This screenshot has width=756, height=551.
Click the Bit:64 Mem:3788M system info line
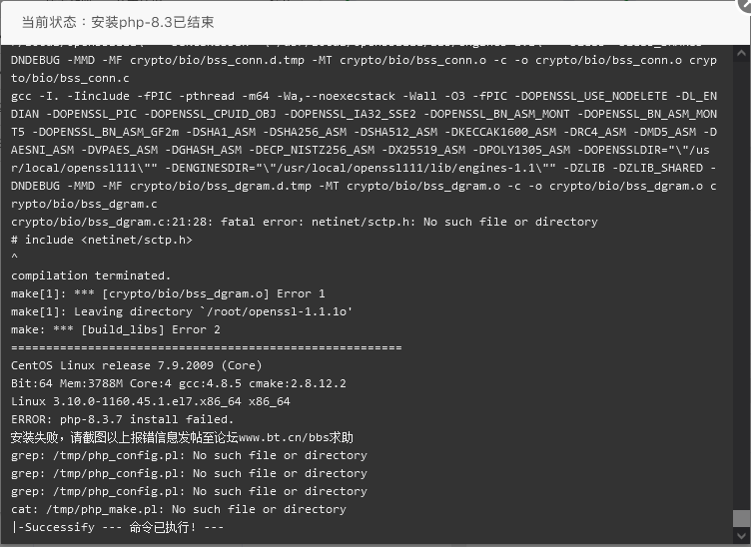click(x=179, y=383)
